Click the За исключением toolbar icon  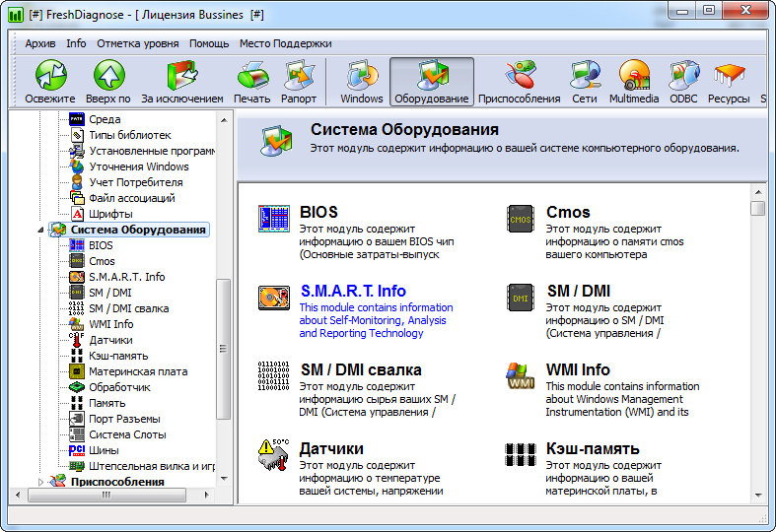pos(182,75)
